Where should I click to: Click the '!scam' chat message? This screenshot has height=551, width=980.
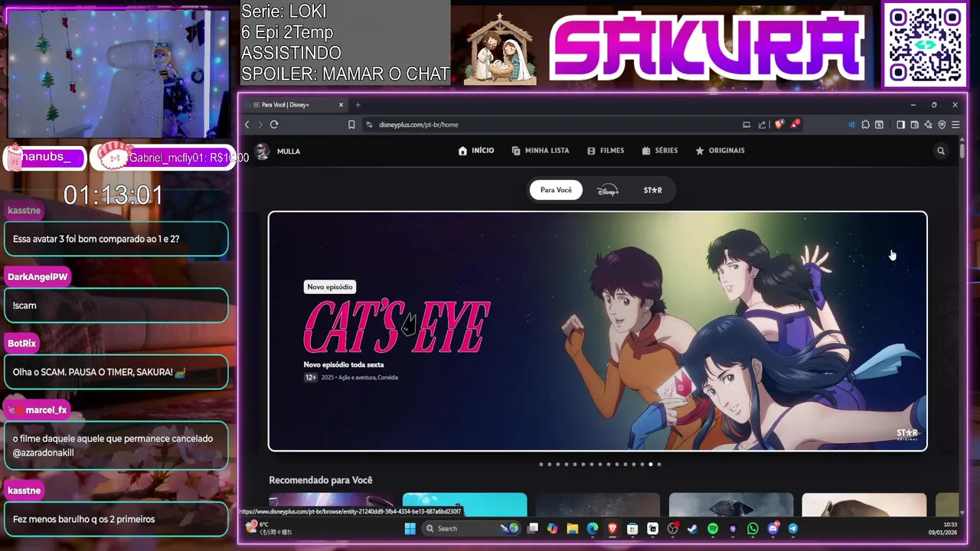click(116, 305)
